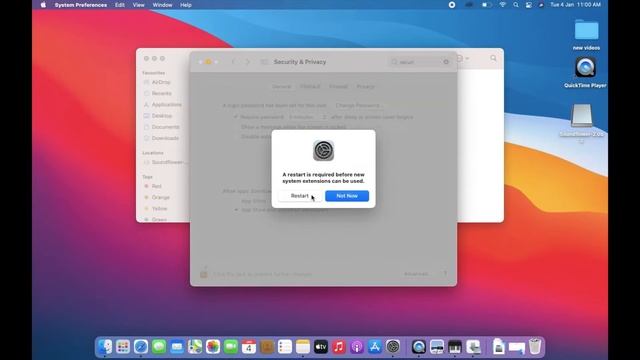This screenshot has height=360, width=640.
Task: Open Calendar from the dock
Action: coord(249,347)
